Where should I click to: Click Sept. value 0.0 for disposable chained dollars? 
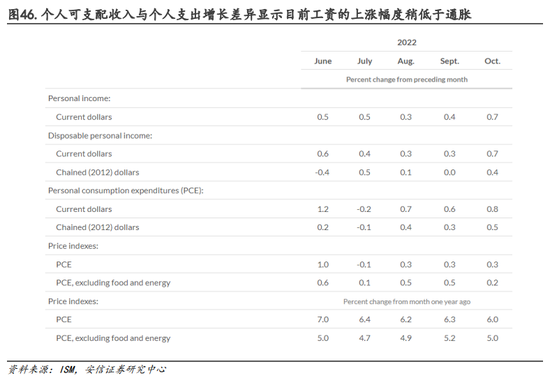[450, 172]
